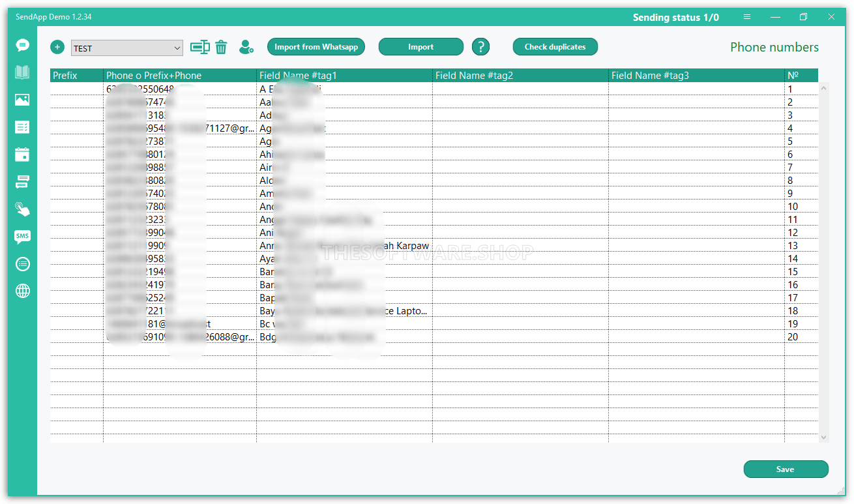
Task: Click the rename list icon next to TEST
Action: pos(200,46)
